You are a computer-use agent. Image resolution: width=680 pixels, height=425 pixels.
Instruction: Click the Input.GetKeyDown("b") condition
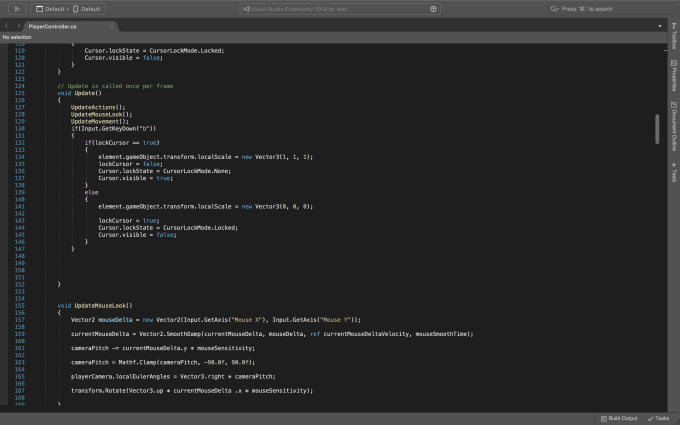click(x=114, y=129)
